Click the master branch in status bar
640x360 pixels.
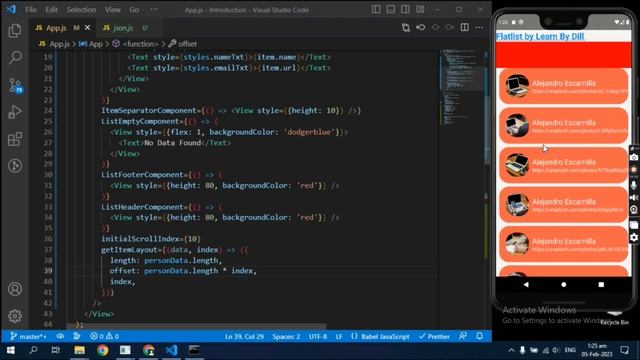pos(29,336)
